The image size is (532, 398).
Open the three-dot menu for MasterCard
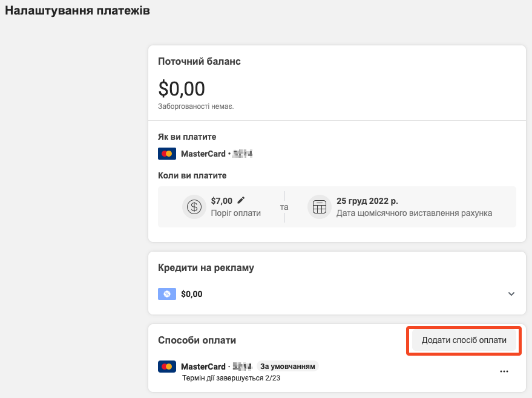pyautogui.click(x=504, y=371)
